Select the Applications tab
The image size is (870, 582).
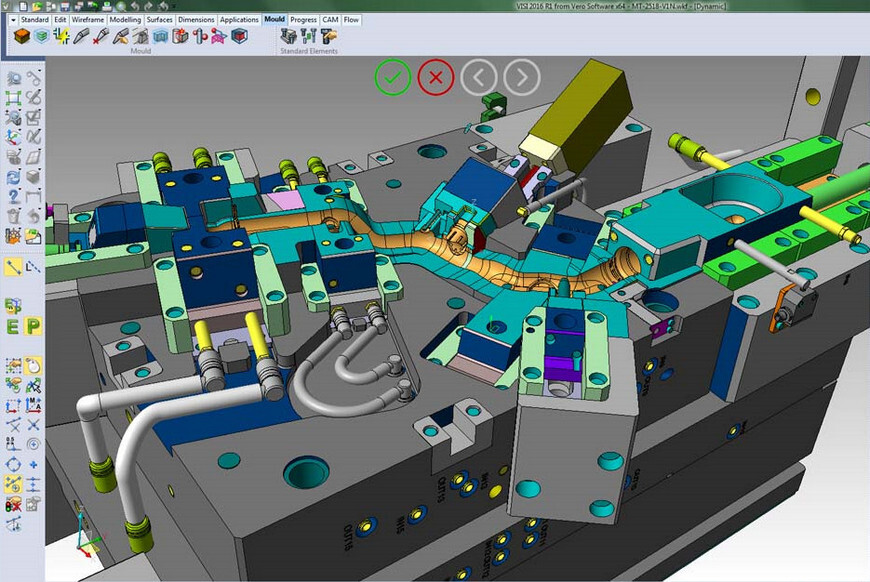[239, 19]
